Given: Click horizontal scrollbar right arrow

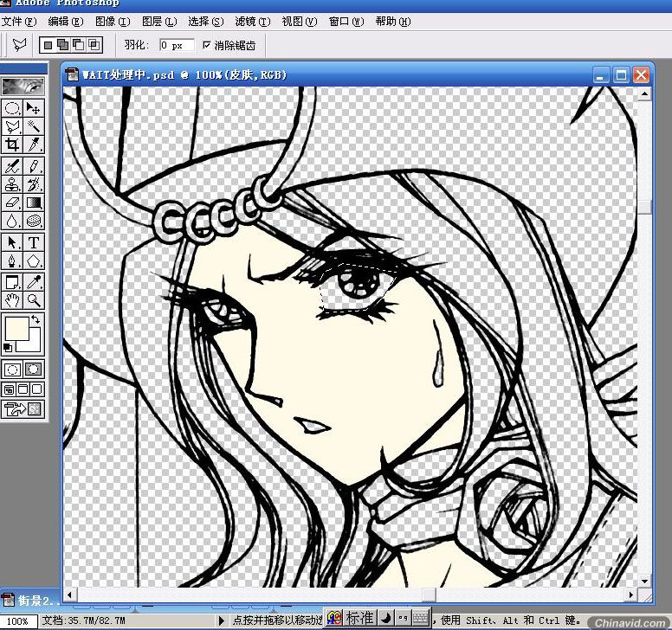Looking at the screenshot, I should click(x=630, y=595).
